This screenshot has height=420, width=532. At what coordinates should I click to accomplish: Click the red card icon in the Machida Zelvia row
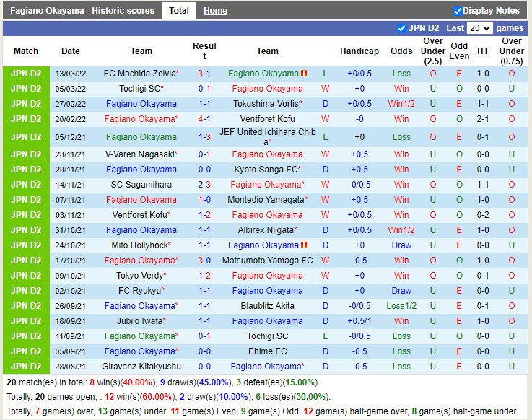pyautogui.click(x=305, y=74)
